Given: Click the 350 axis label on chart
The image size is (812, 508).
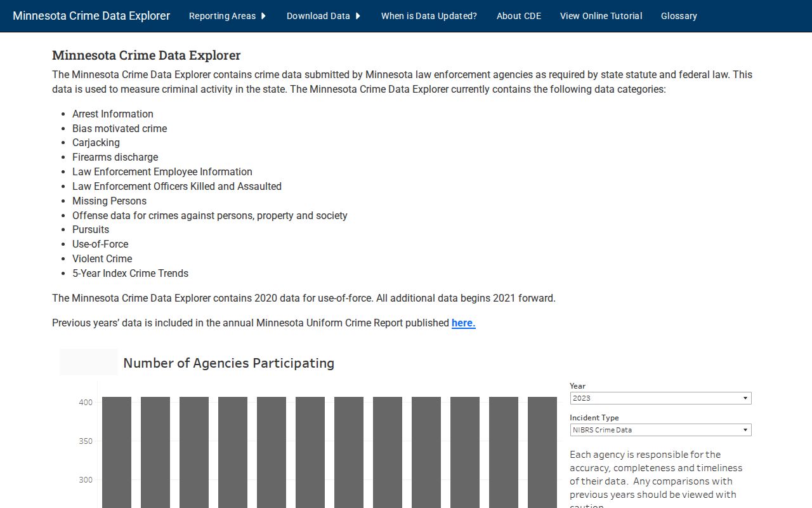Looking at the screenshot, I should pyautogui.click(x=86, y=441).
